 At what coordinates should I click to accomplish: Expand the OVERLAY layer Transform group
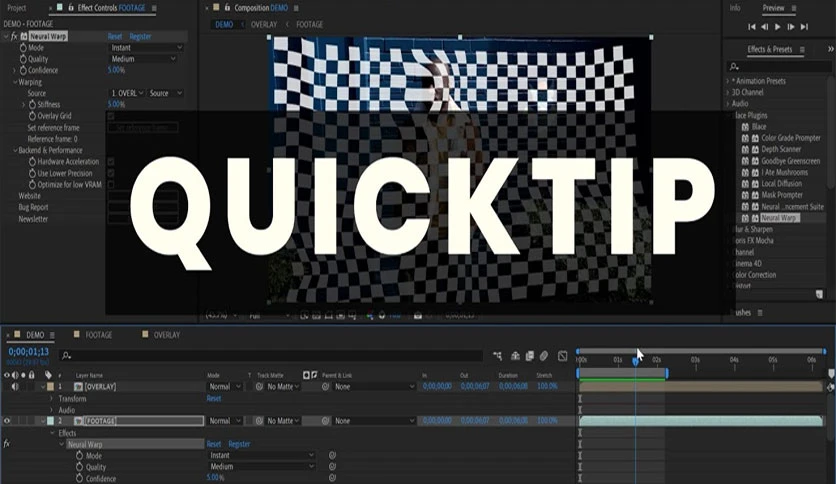(x=52, y=399)
